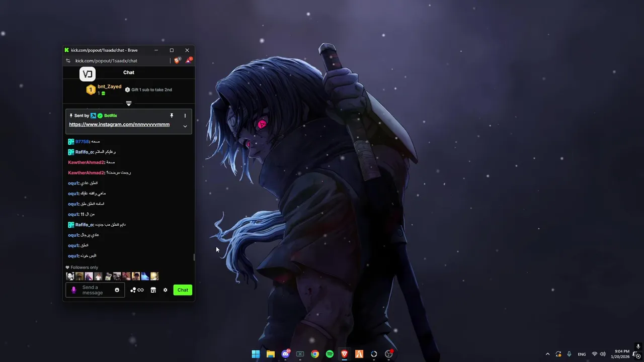644x362 pixels.
Task: Click the Brave browser taskbar icon
Action: 344,354
